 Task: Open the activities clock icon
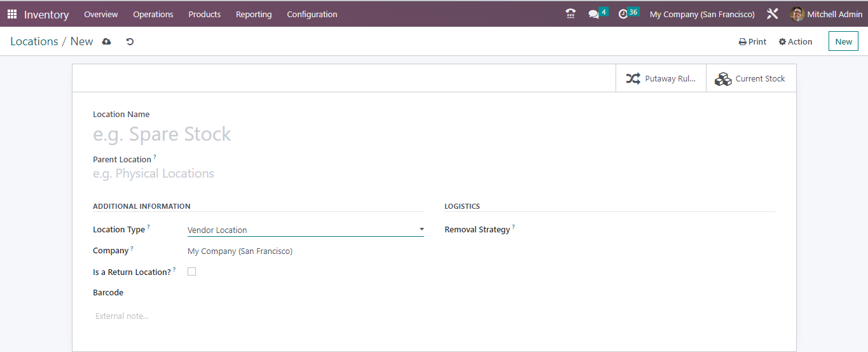623,14
